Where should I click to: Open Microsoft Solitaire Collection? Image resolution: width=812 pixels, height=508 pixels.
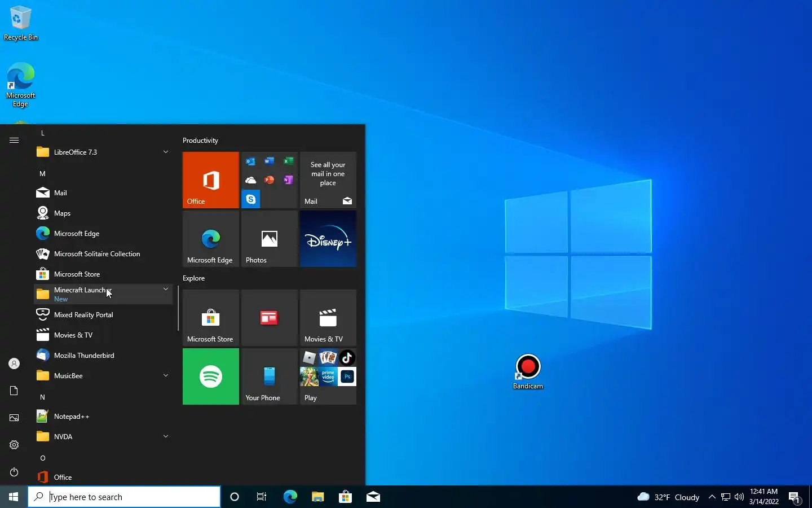tap(103, 254)
